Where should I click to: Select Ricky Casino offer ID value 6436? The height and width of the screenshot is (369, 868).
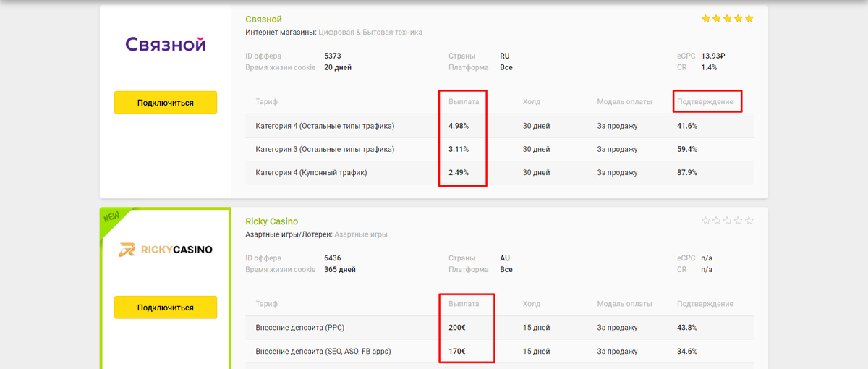coord(332,258)
